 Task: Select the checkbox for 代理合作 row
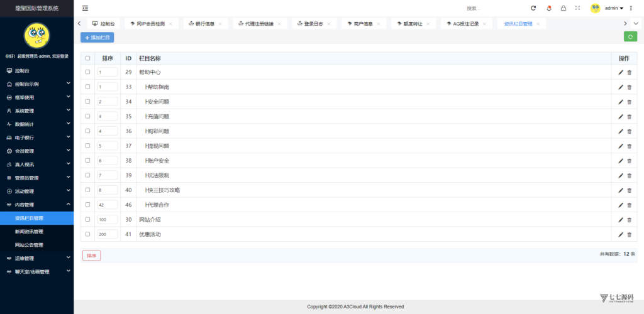87,205
